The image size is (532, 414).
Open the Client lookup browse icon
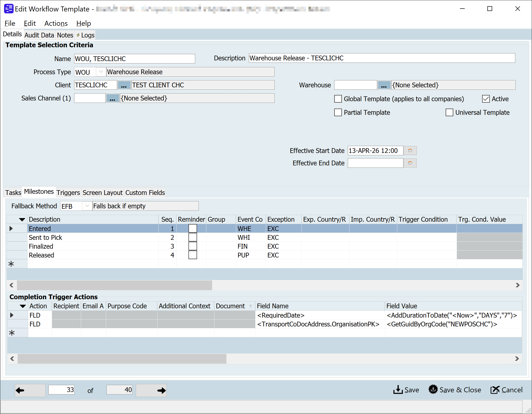click(124, 85)
